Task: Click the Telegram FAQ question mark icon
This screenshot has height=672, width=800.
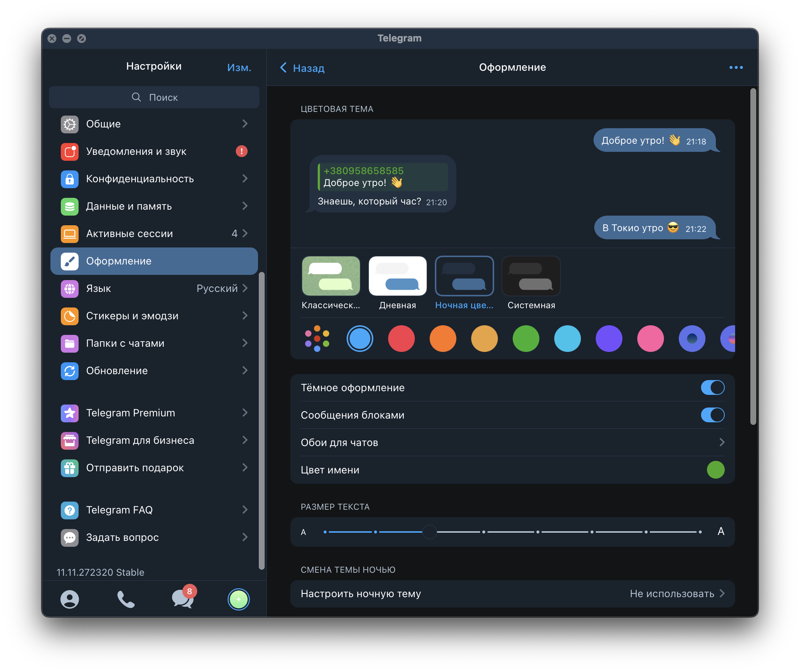Action: click(x=69, y=510)
